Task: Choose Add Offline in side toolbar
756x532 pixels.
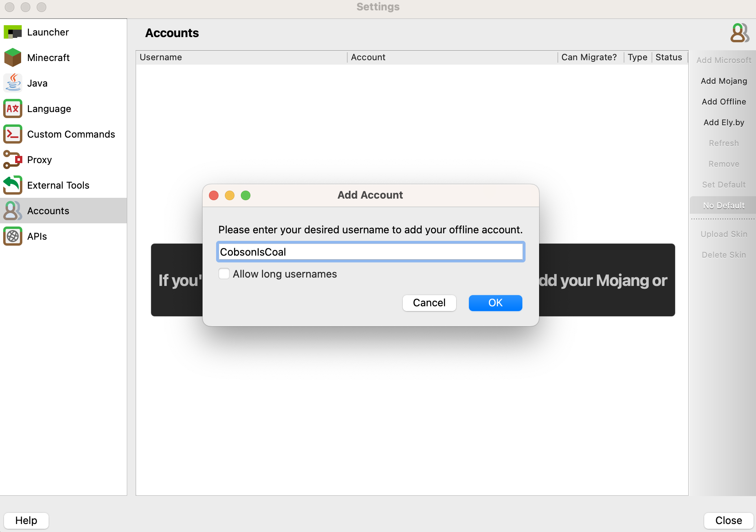Action: 724,102
